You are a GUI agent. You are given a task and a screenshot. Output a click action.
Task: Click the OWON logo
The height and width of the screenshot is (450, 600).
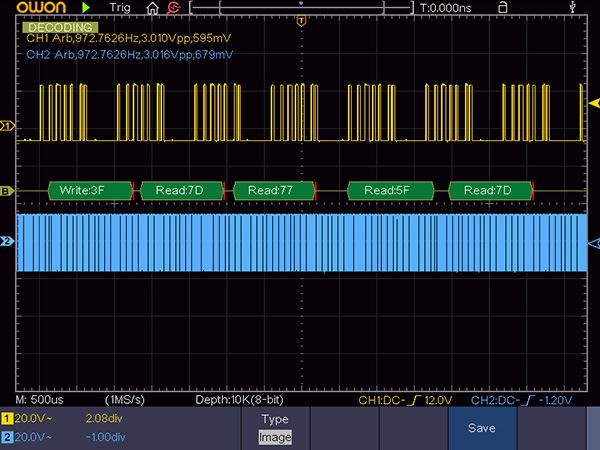[x=32, y=8]
